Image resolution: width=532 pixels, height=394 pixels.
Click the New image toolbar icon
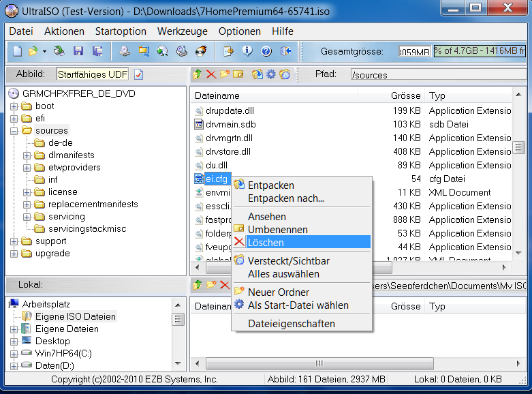(17, 51)
